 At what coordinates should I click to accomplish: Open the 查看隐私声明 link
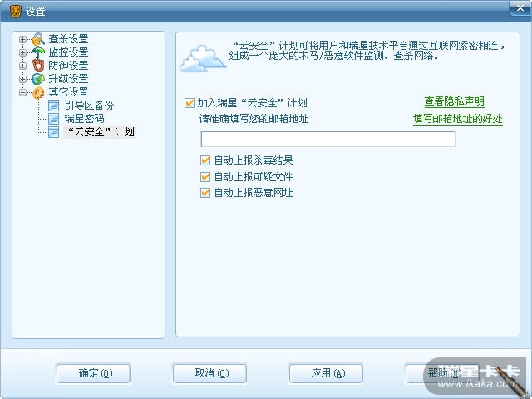click(454, 101)
